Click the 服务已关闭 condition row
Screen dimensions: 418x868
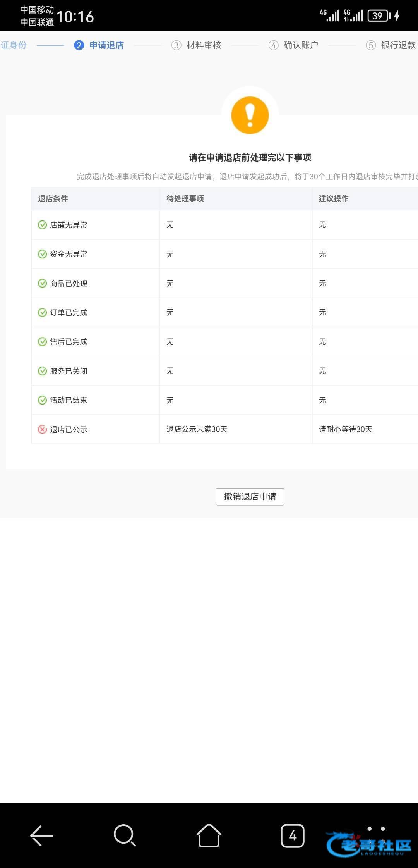tap(69, 371)
